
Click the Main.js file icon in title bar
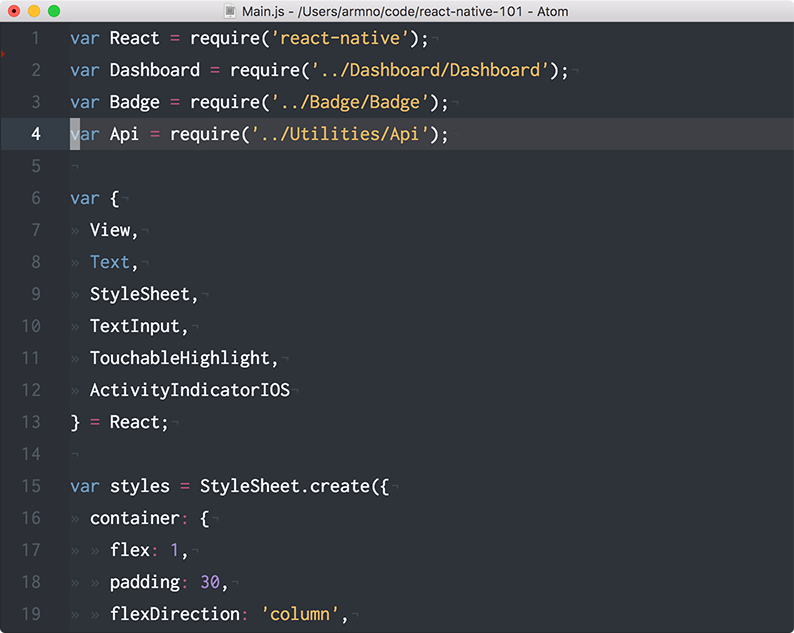pyautogui.click(x=230, y=11)
